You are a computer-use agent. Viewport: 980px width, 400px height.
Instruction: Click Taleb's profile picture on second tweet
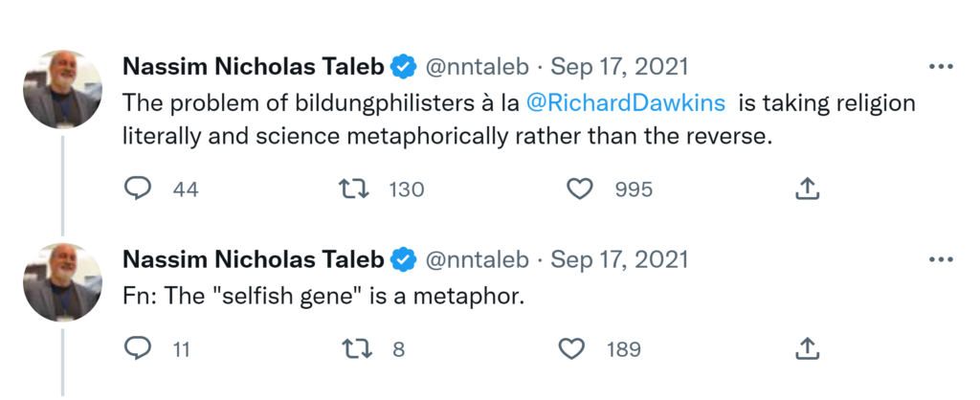coord(62,281)
